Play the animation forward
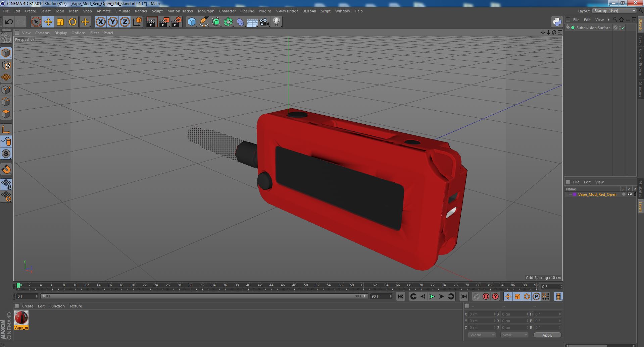Screen dimensions: 644x347 [432, 296]
